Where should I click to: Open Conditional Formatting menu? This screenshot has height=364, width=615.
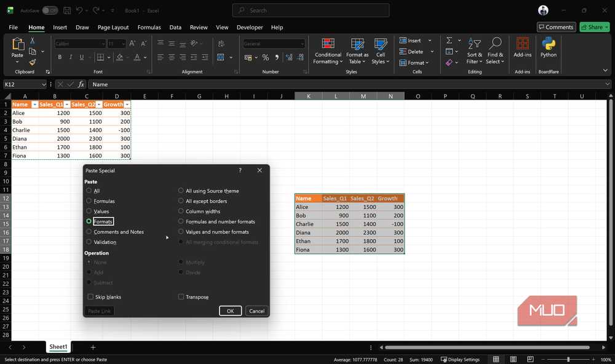coord(328,51)
